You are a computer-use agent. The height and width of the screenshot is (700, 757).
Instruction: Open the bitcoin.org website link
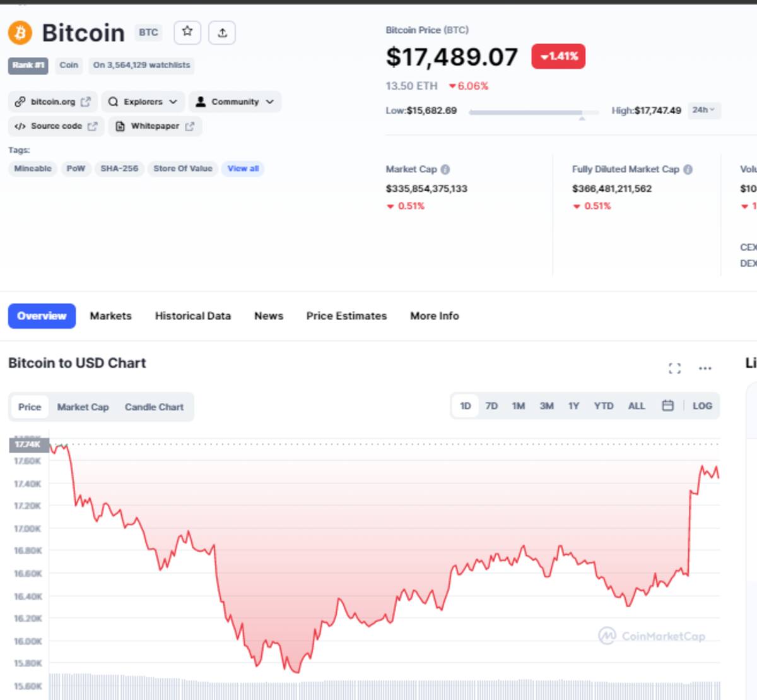53,102
